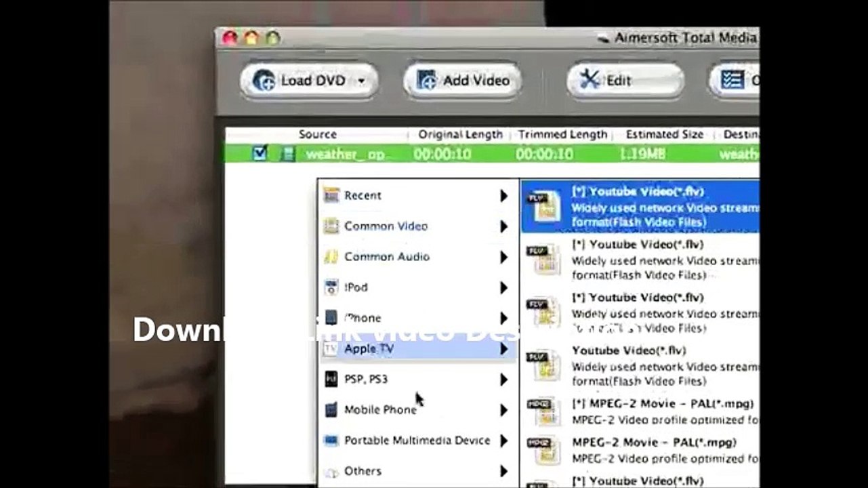Open the Recent format category

(x=417, y=195)
